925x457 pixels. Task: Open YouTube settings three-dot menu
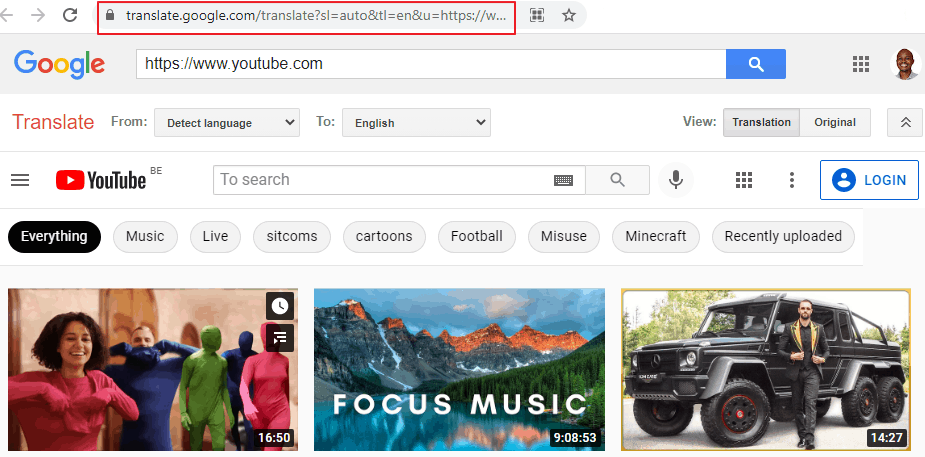[792, 180]
